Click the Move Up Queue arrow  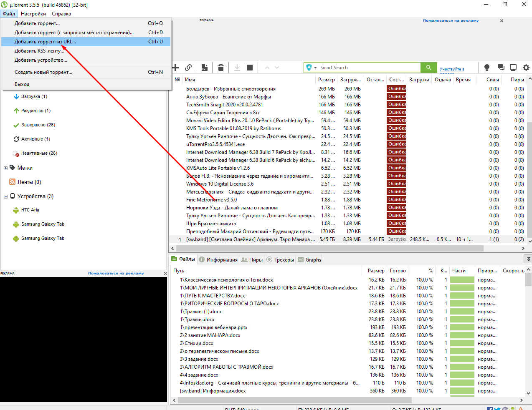pyautogui.click(x=267, y=68)
